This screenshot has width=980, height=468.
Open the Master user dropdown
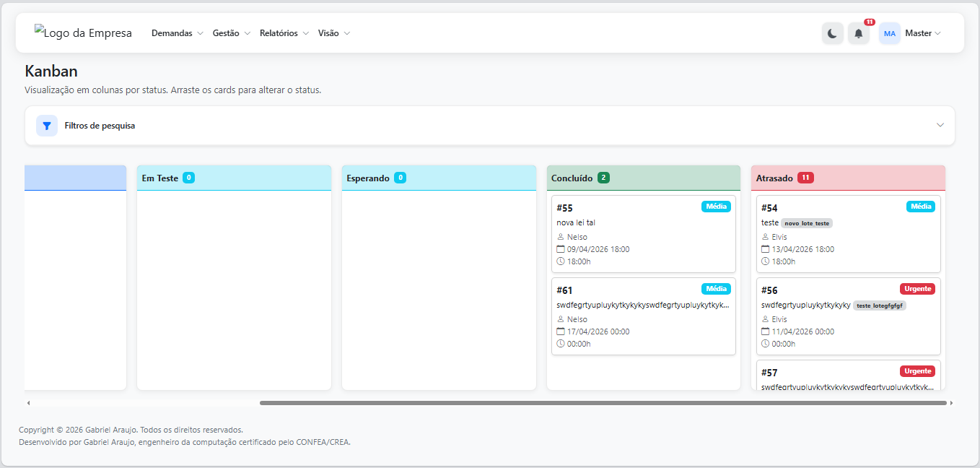coord(922,33)
